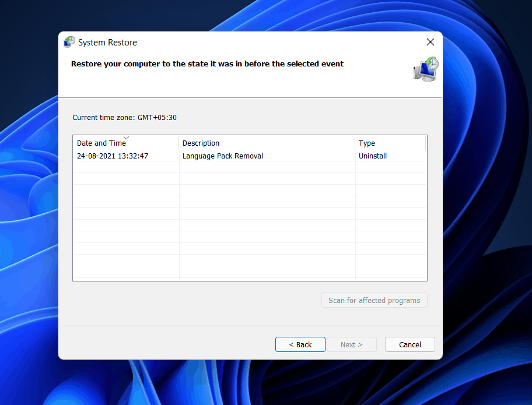This screenshot has width=532, height=405.
Task: Click the heading about restoring your computer
Action: [207, 64]
